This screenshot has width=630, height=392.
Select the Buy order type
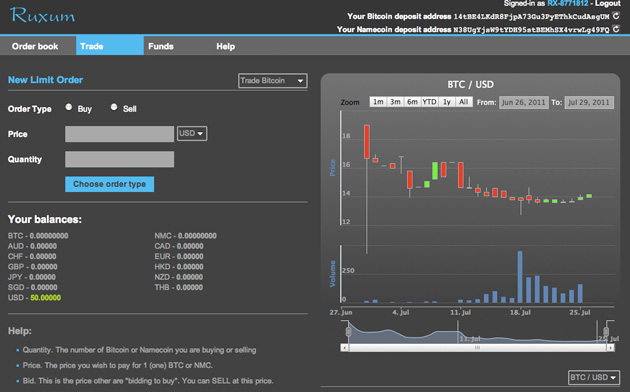(x=69, y=107)
